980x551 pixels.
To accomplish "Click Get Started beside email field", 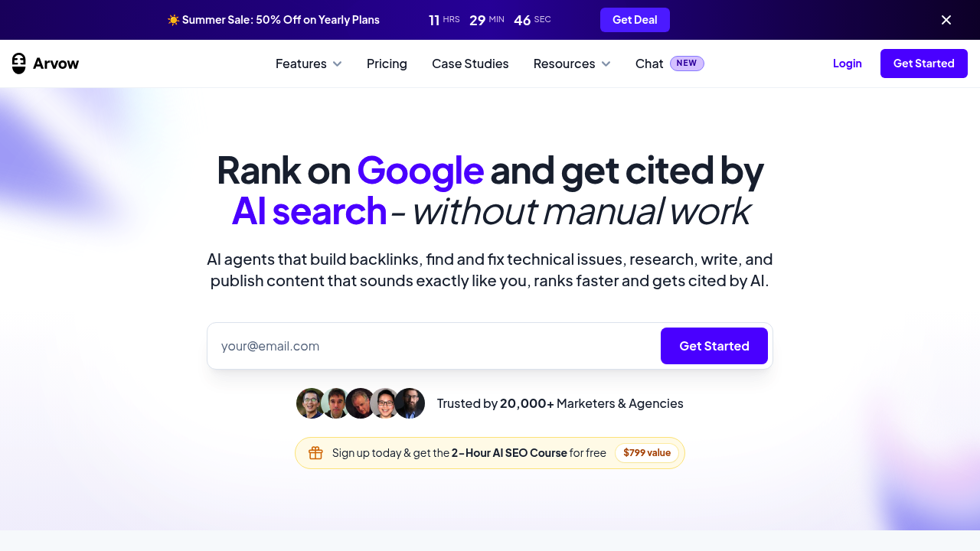I will pos(714,346).
